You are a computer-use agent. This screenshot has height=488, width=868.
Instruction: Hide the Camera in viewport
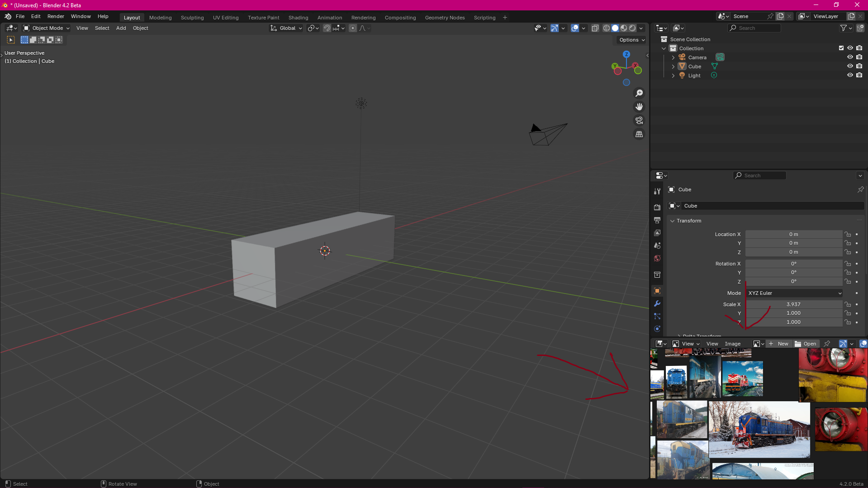point(850,57)
